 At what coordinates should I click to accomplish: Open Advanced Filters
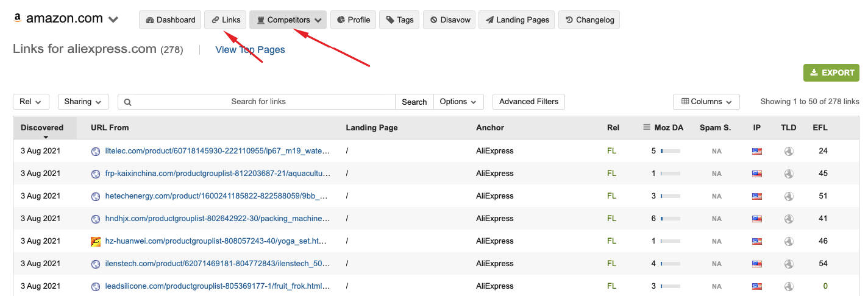point(528,102)
